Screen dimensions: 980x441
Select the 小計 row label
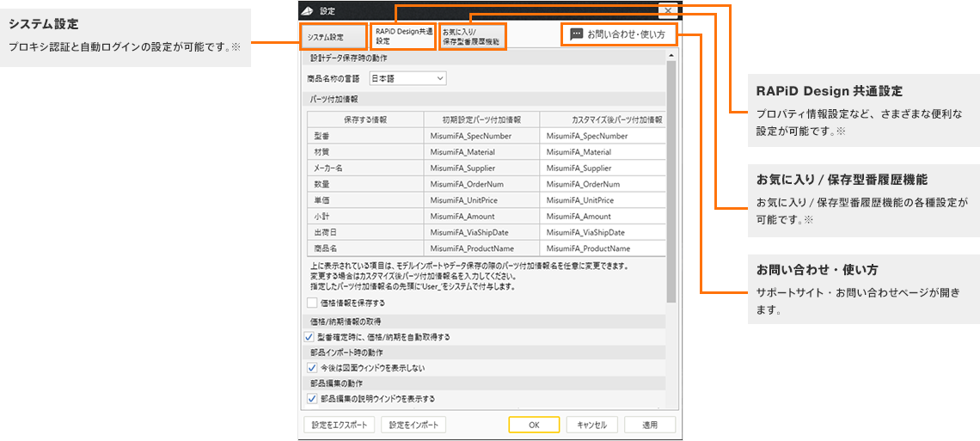[x=365, y=216]
